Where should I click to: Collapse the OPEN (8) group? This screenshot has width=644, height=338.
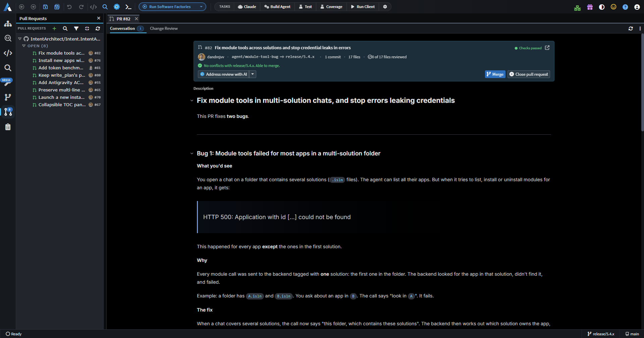(24, 46)
